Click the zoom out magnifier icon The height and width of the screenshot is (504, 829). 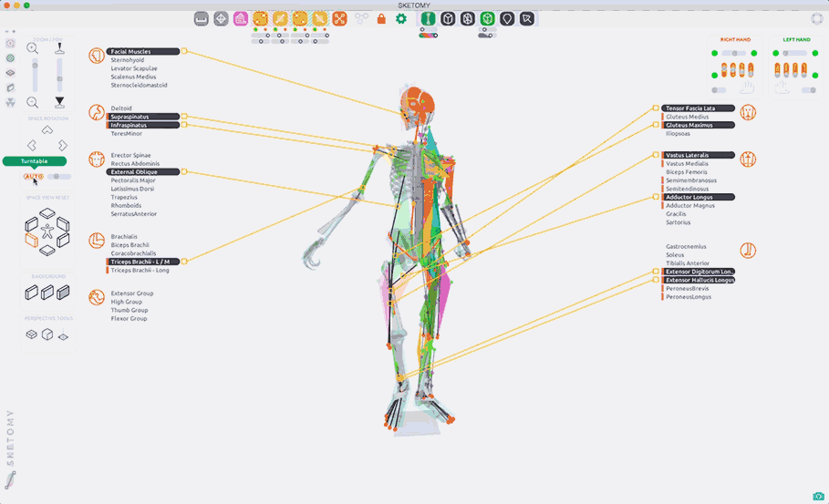tap(33, 102)
